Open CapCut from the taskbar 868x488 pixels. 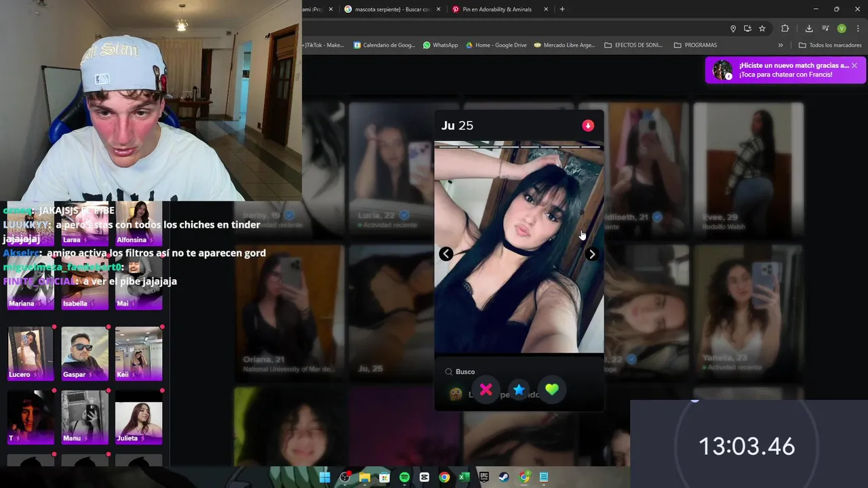(x=425, y=477)
